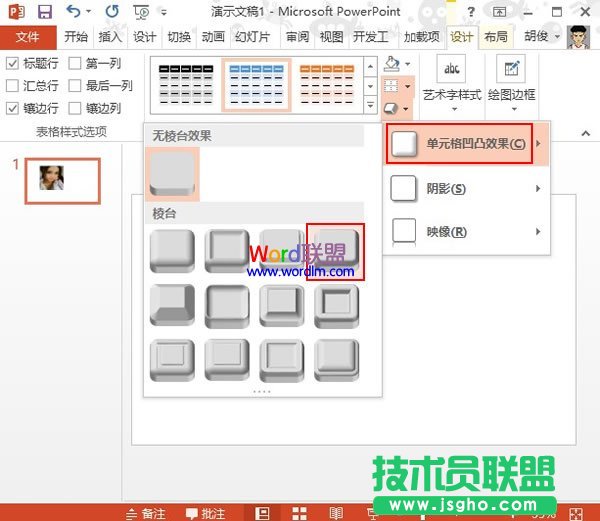Image resolution: width=600 pixels, height=521 pixels.
Task: Select second bevel in first row
Action: point(227,251)
